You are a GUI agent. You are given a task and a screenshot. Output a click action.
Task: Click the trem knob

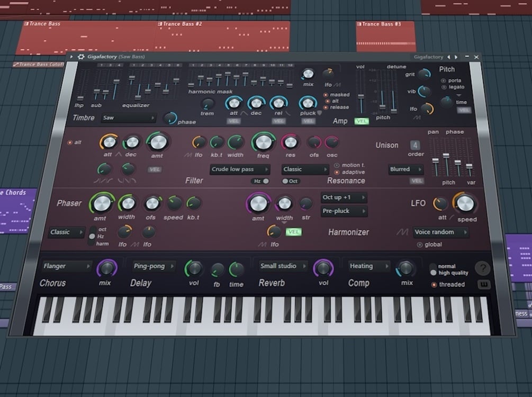(x=208, y=104)
